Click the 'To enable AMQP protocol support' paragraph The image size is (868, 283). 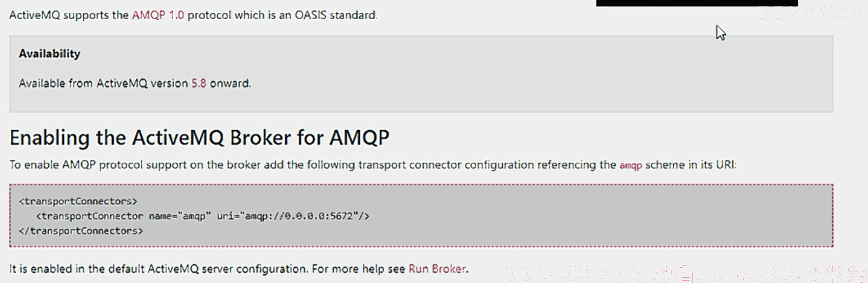[373, 165]
